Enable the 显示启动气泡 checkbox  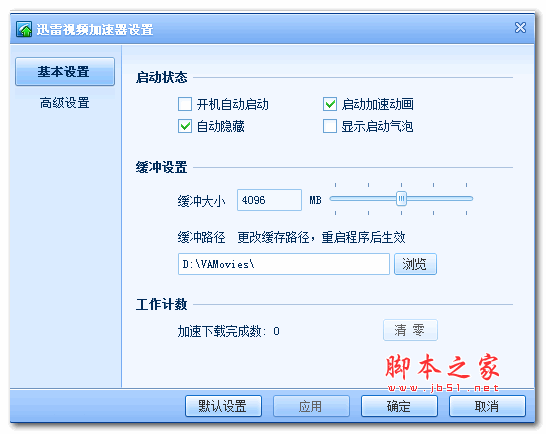[x=330, y=126]
